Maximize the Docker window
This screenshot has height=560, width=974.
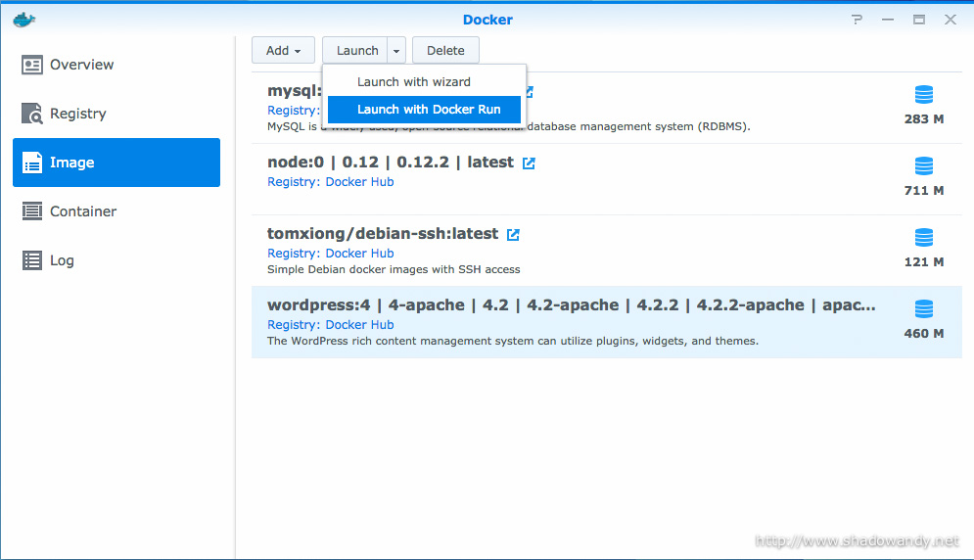[x=919, y=20]
